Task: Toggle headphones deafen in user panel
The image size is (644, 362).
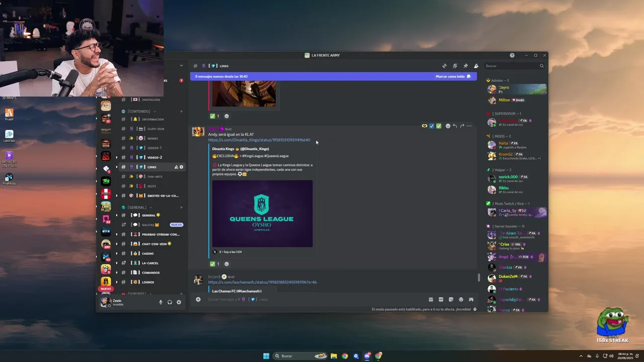Action: [x=170, y=302]
